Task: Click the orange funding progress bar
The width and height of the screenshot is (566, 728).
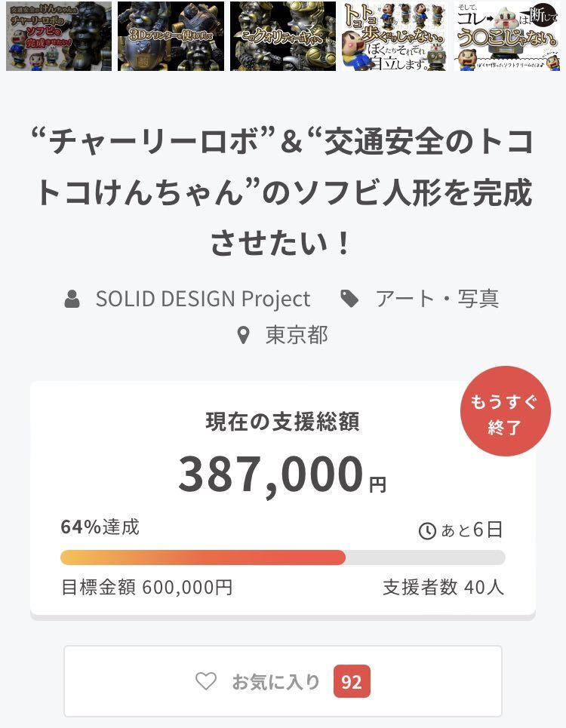Action: pyautogui.click(x=203, y=558)
